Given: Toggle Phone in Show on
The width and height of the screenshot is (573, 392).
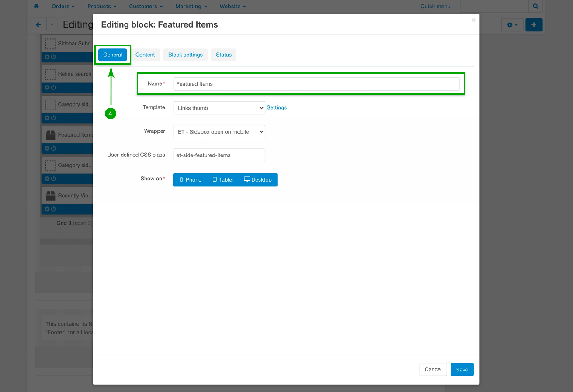Looking at the screenshot, I should click(x=190, y=180).
